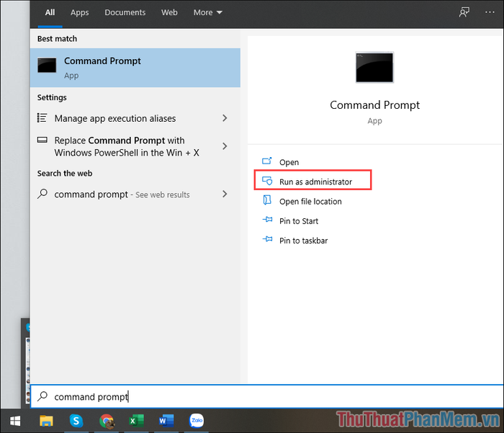Click the magnifier icon in search box
The width and height of the screenshot is (504, 433).
42,396
